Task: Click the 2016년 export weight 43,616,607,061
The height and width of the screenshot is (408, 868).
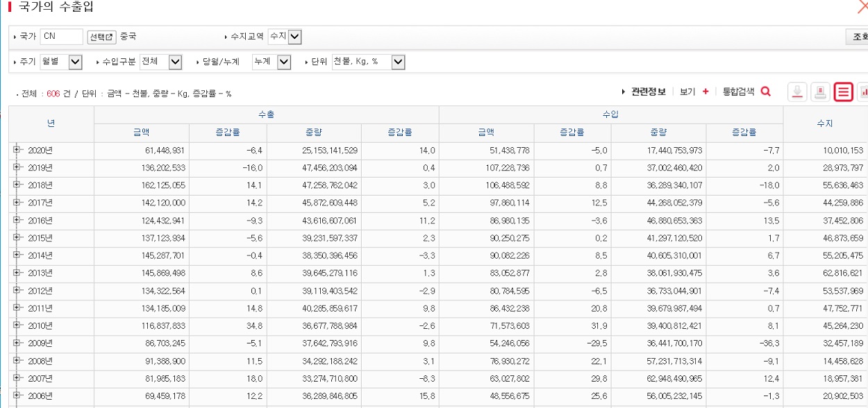Action: [330, 221]
